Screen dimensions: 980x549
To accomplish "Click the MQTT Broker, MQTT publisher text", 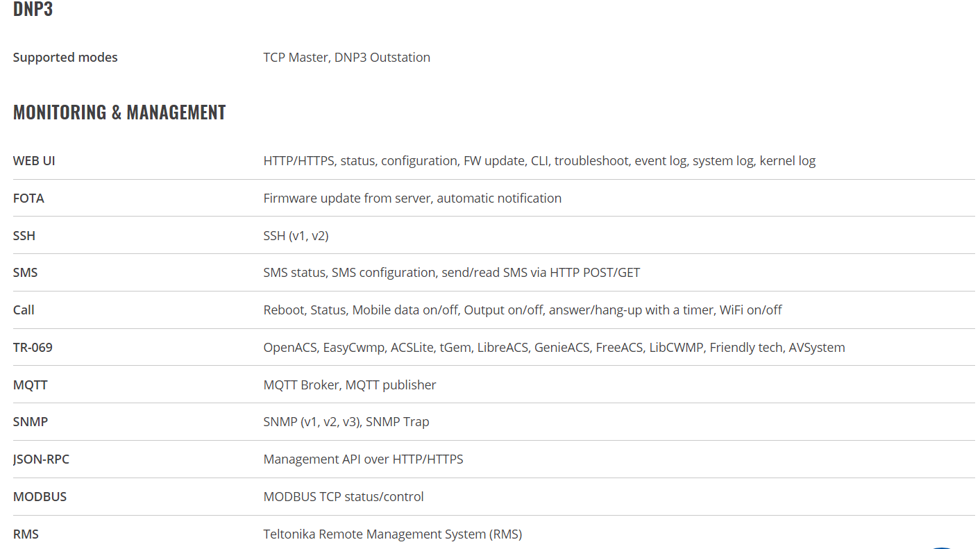I will point(350,385).
